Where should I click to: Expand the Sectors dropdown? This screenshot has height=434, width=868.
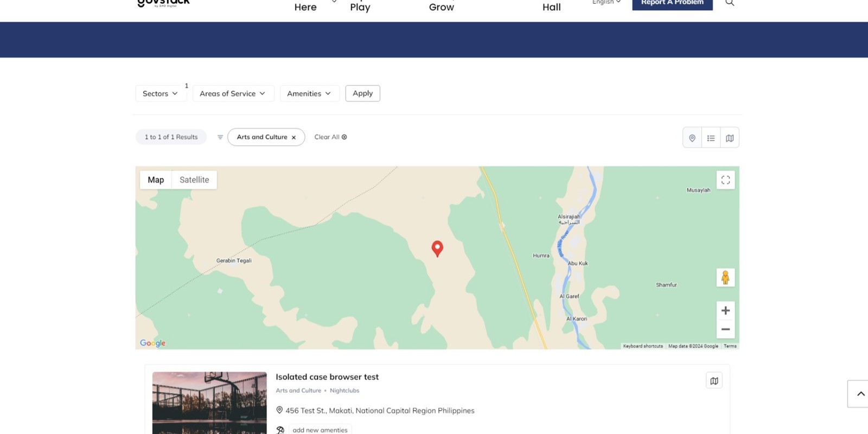point(160,93)
